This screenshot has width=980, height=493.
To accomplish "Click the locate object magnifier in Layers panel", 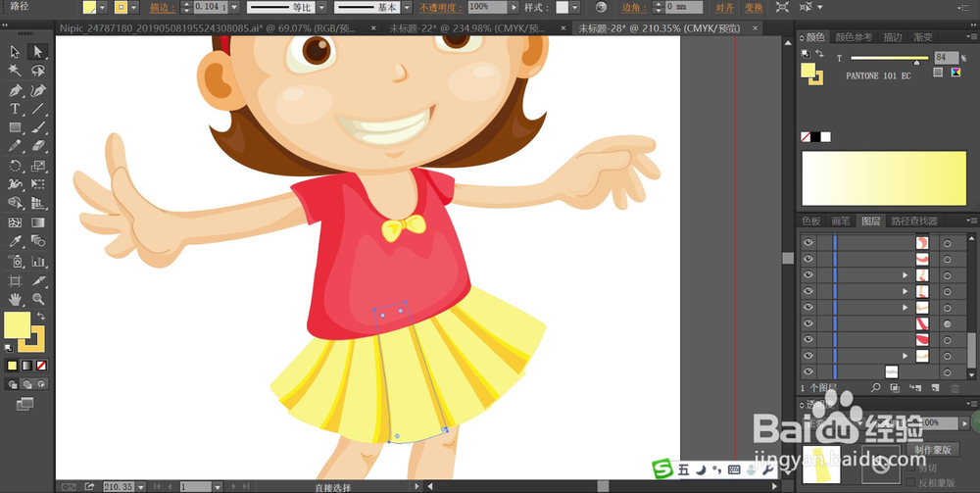I will click(875, 388).
